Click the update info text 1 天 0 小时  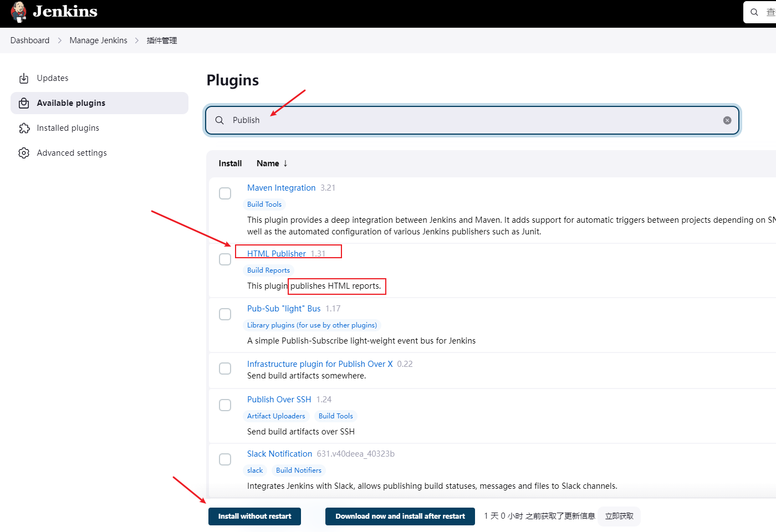[539, 516]
